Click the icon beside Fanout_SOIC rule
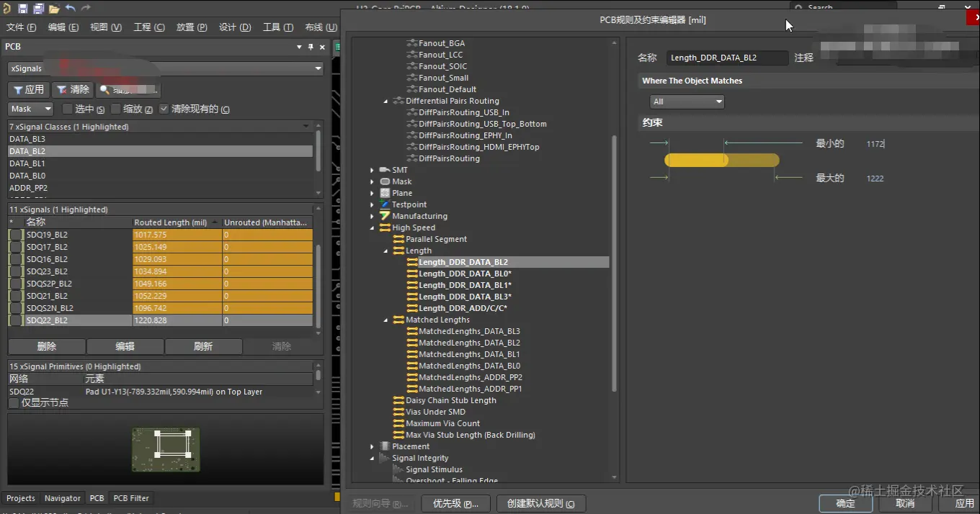980x514 pixels. pyautogui.click(x=412, y=66)
